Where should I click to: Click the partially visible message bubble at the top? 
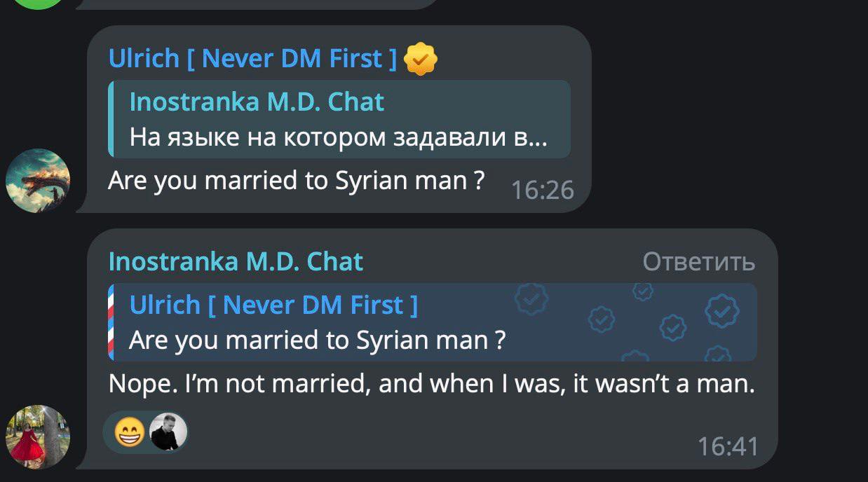point(252,4)
